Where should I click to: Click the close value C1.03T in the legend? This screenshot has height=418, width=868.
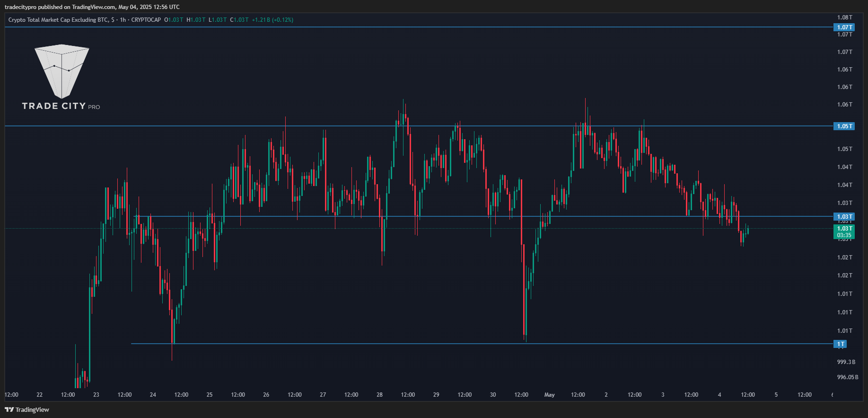pos(239,20)
